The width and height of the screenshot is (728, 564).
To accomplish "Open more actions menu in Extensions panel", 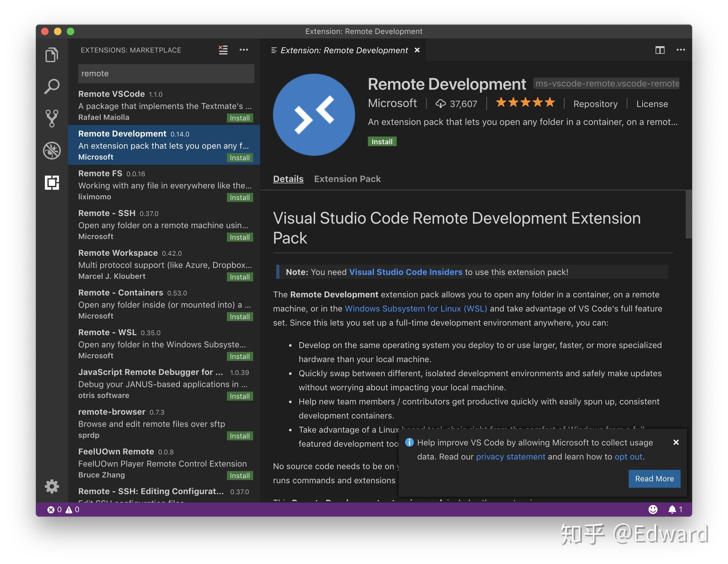I will coord(244,50).
